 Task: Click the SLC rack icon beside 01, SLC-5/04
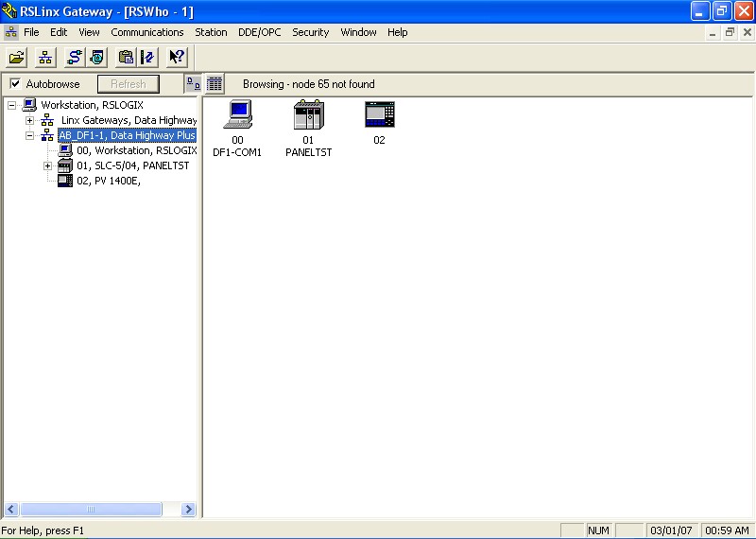(65, 165)
